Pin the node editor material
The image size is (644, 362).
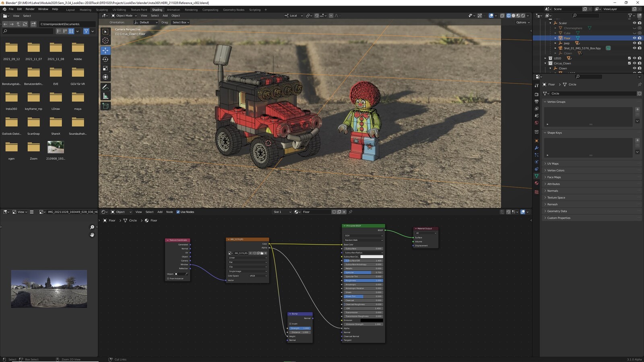(x=351, y=212)
